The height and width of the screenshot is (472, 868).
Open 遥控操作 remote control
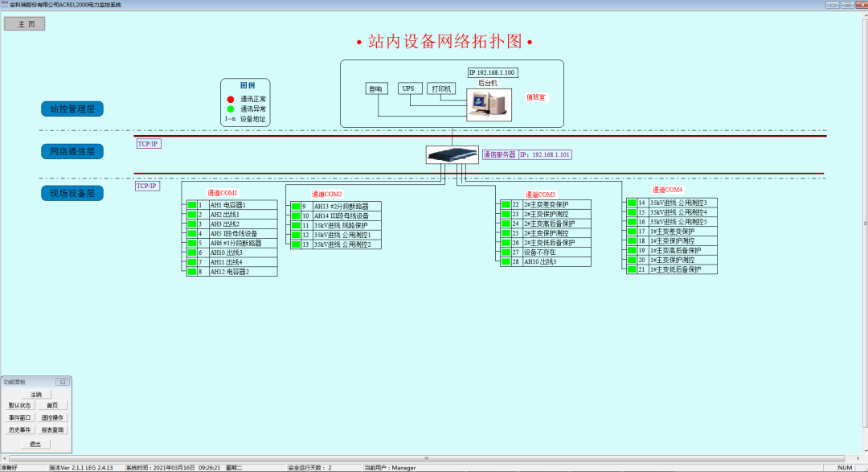(53, 418)
